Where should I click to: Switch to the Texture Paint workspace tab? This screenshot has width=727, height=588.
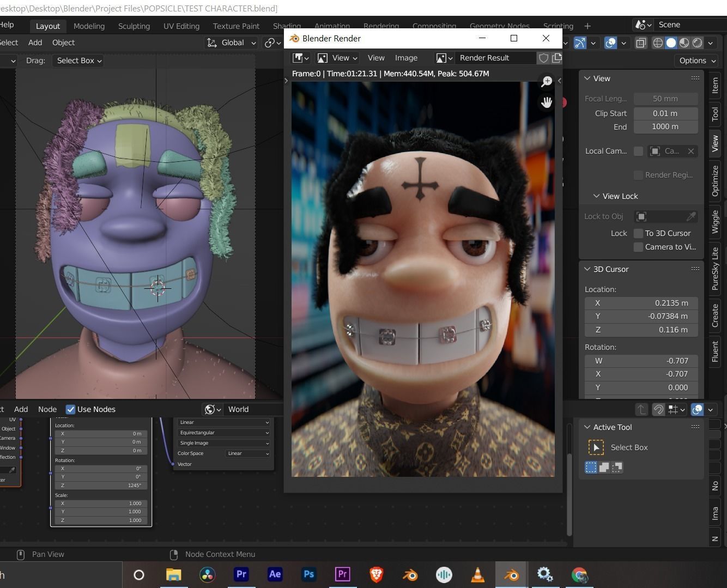236,26
